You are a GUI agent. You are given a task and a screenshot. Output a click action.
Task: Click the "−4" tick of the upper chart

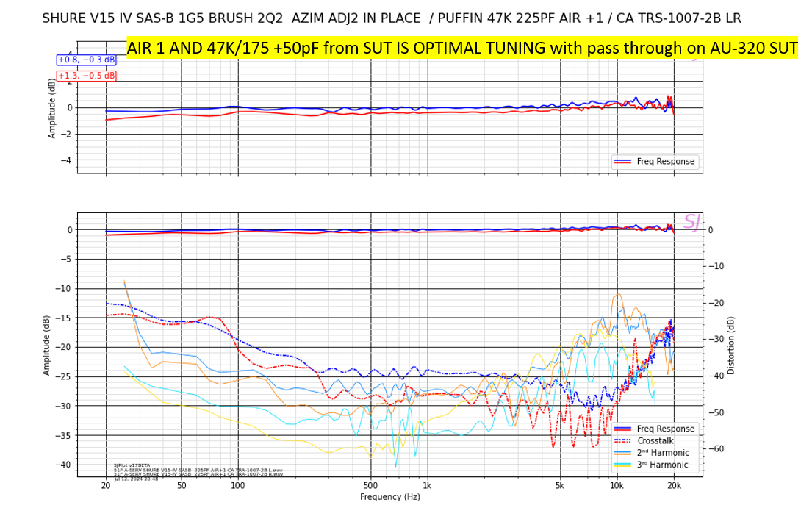click(66, 160)
